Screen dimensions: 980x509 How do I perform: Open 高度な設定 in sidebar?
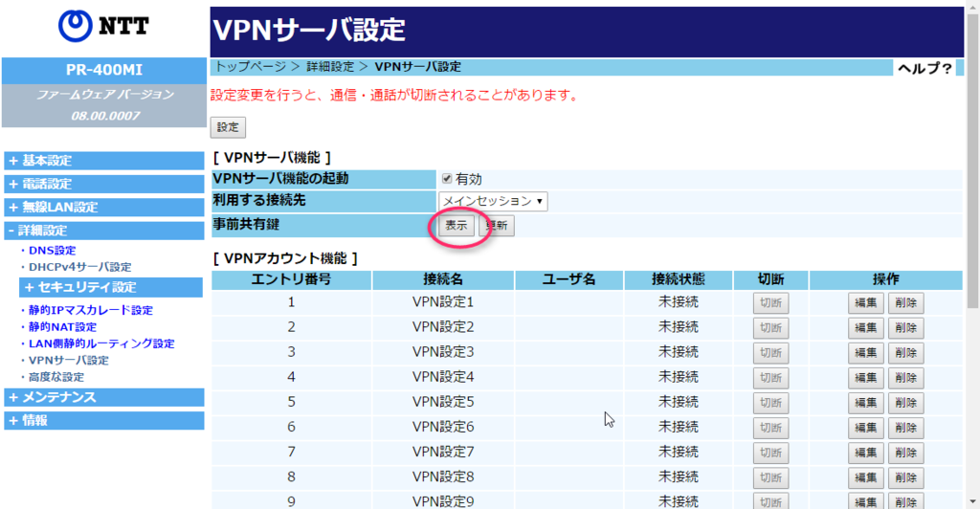[x=56, y=377]
